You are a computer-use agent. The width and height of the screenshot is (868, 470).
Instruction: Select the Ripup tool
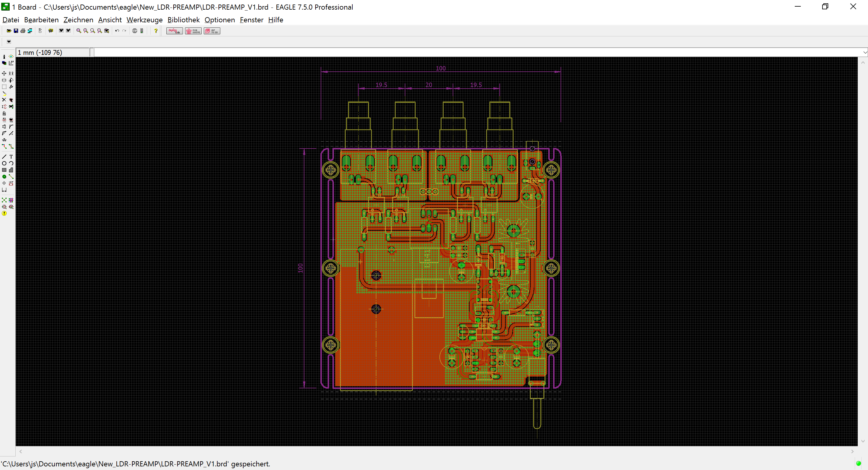coord(11,146)
